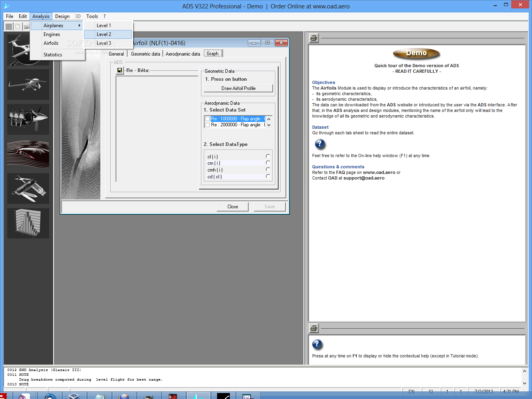Screen dimensions: 532x399
Task: Switch to the Graph tab
Action: (x=213, y=54)
